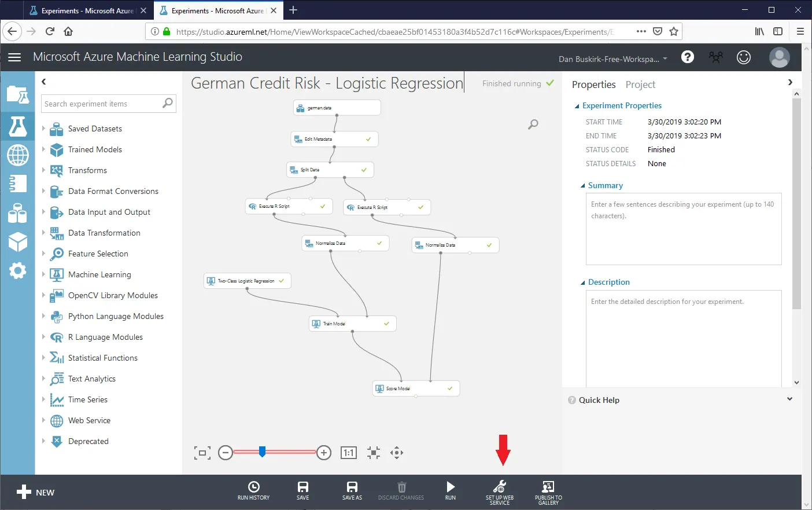Open the Firefox application menu

tap(800, 31)
